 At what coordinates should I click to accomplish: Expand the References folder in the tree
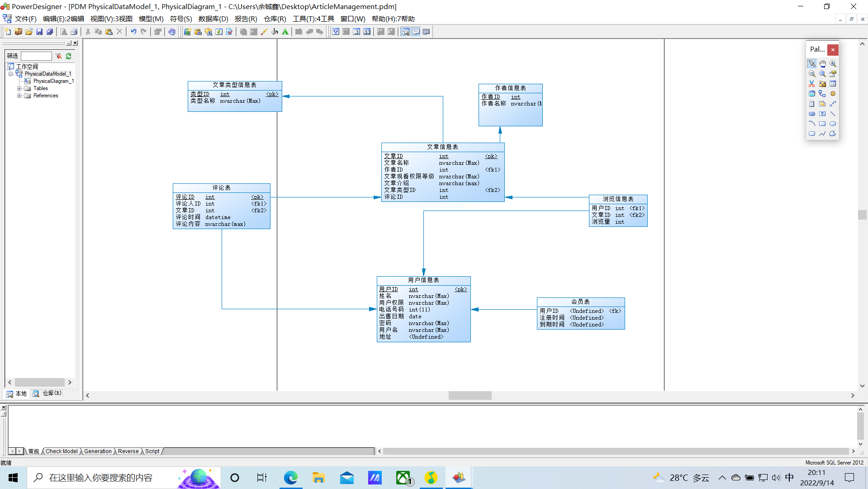coord(19,96)
